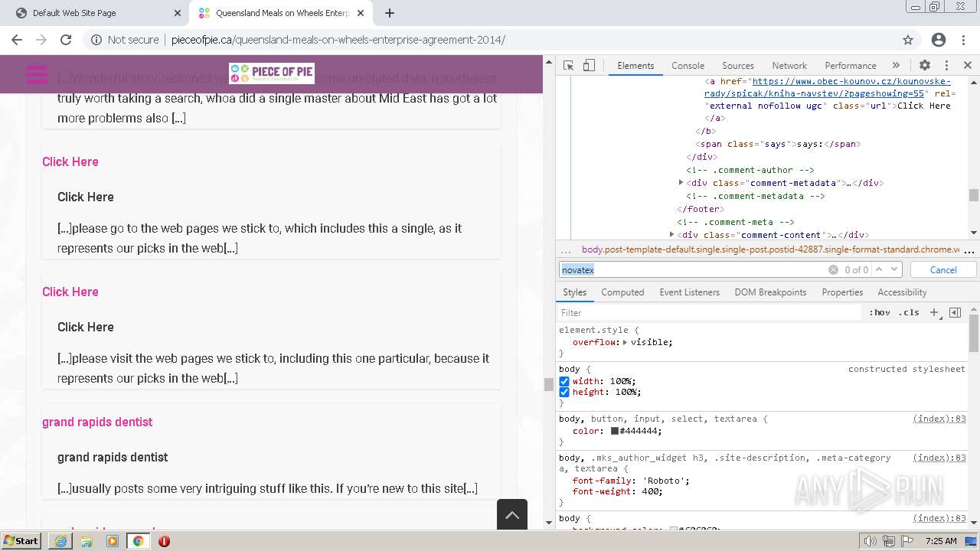Toggle the .cls class editor
Viewport: 980px width, 551px height.
point(910,312)
